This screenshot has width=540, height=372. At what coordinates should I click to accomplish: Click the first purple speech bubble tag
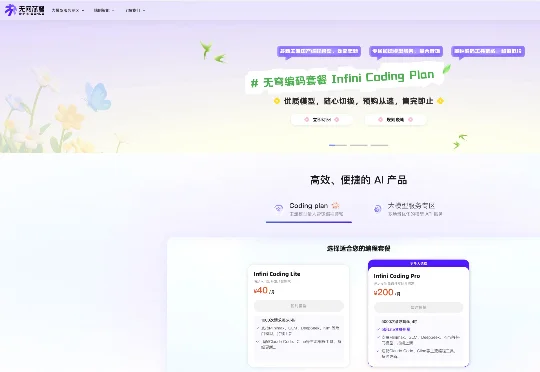[x=319, y=51]
